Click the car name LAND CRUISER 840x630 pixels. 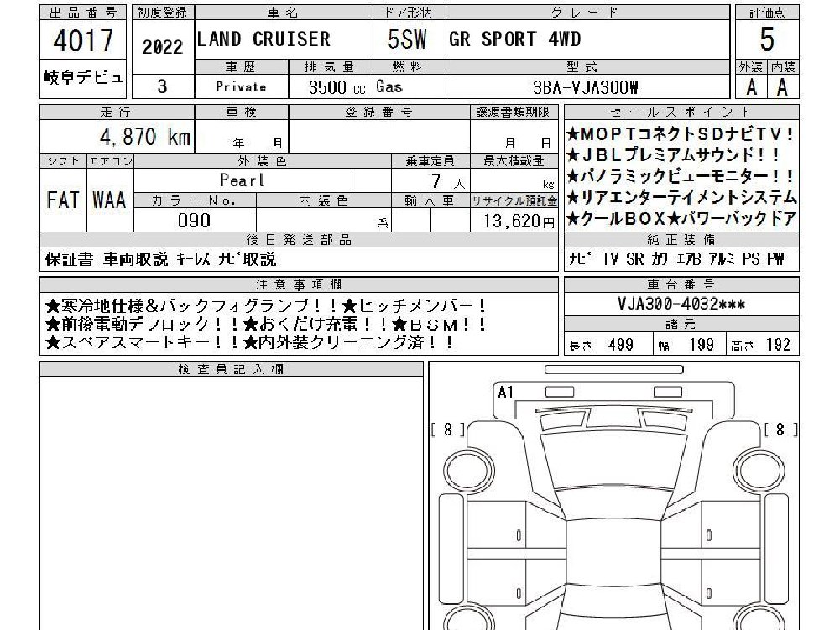(x=263, y=39)
